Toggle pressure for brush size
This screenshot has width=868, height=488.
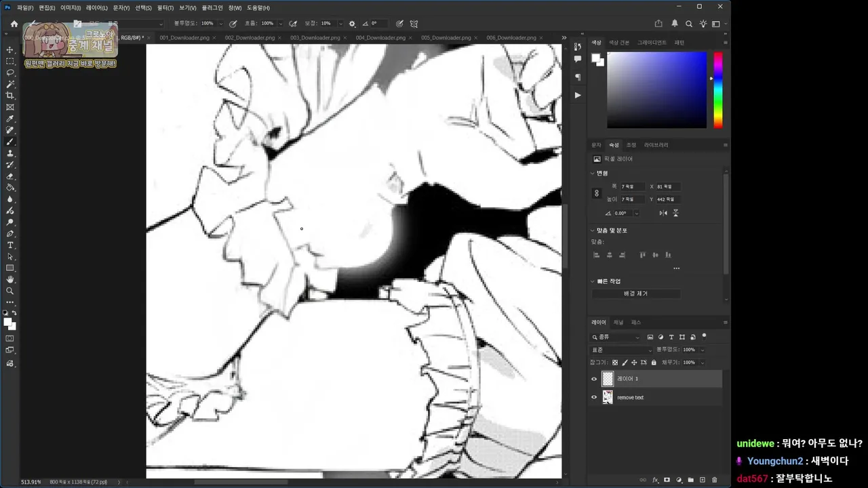point(399,24)
